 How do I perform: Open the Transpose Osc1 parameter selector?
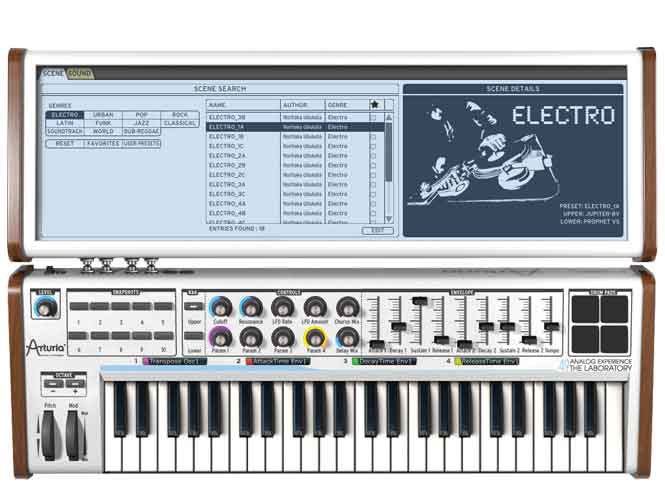coord(175,361)
